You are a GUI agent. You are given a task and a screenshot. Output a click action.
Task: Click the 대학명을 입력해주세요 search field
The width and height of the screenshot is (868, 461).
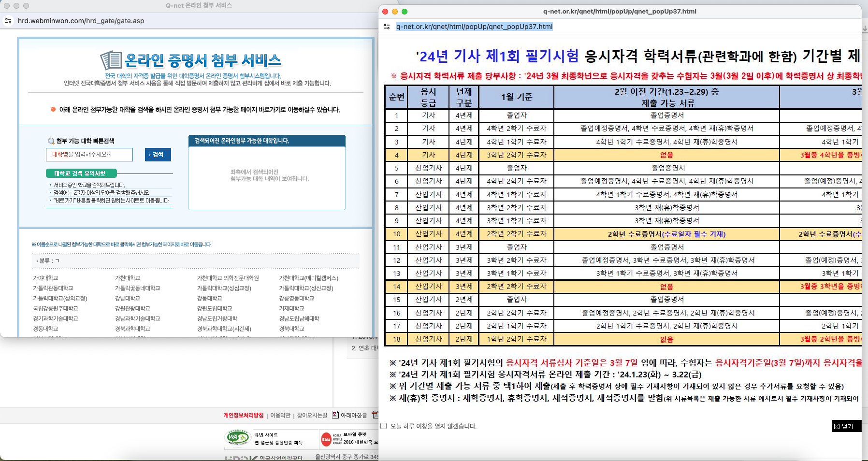89,155
